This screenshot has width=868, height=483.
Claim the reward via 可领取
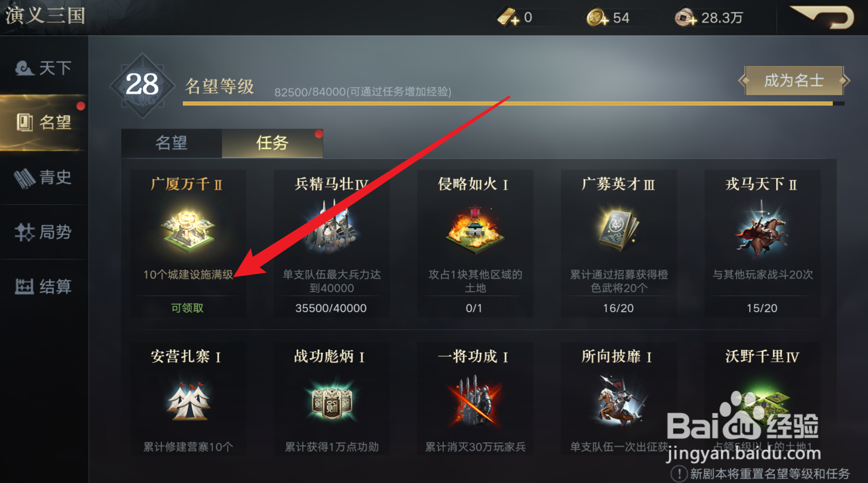pos(187,308)
